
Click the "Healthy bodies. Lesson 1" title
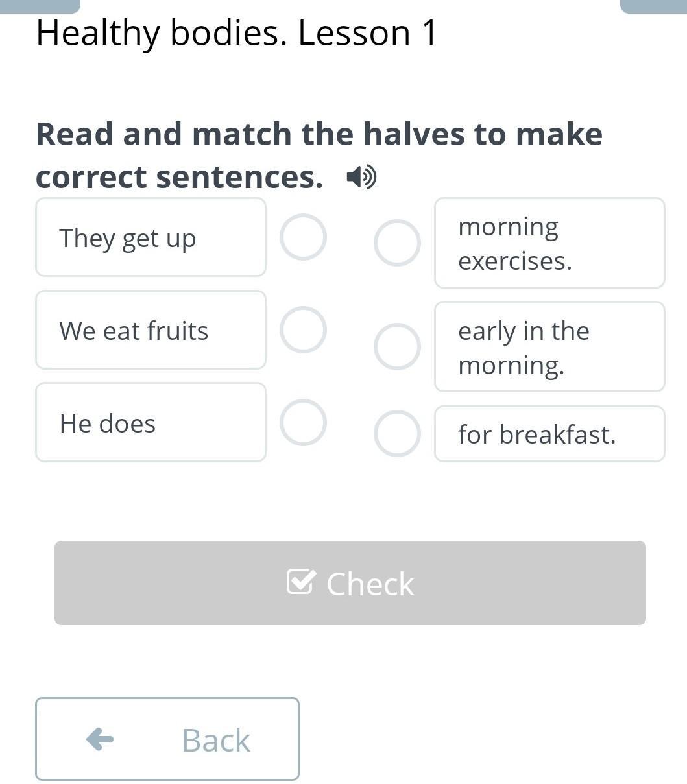[x=237, y=33]
